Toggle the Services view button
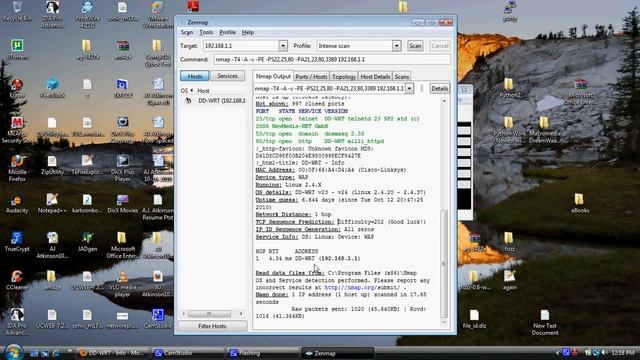This screenshot has width=640, height=360. (x=227, y=76)
